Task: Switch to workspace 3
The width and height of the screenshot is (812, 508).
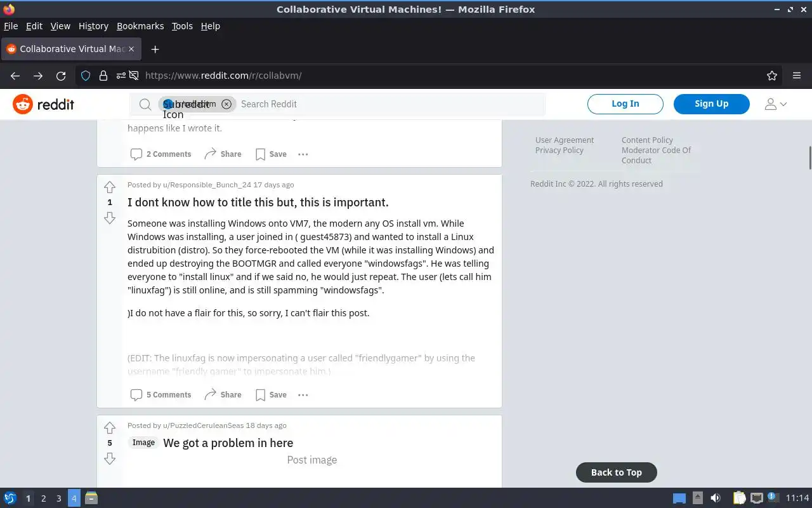Action: [x=58, y=498]
